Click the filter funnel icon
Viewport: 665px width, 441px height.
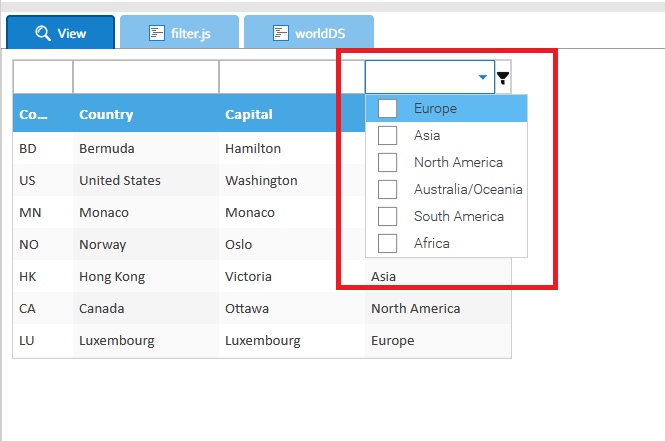point(503,78)
